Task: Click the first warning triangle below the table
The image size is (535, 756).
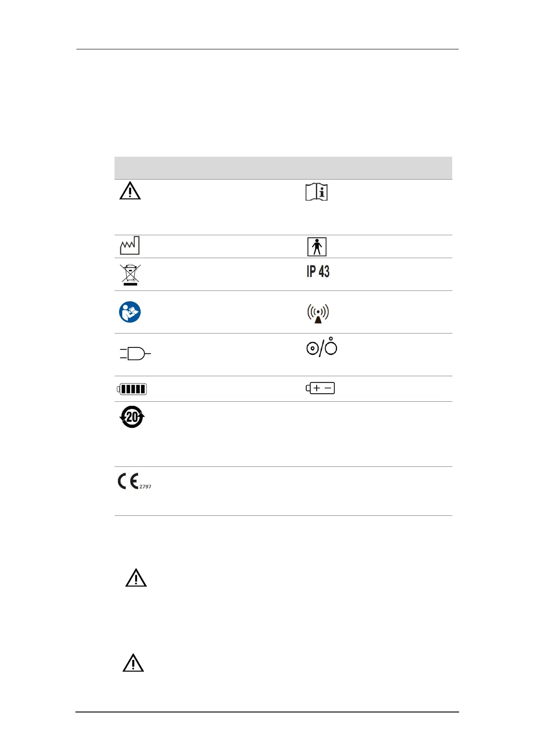Action: (136, 578)
